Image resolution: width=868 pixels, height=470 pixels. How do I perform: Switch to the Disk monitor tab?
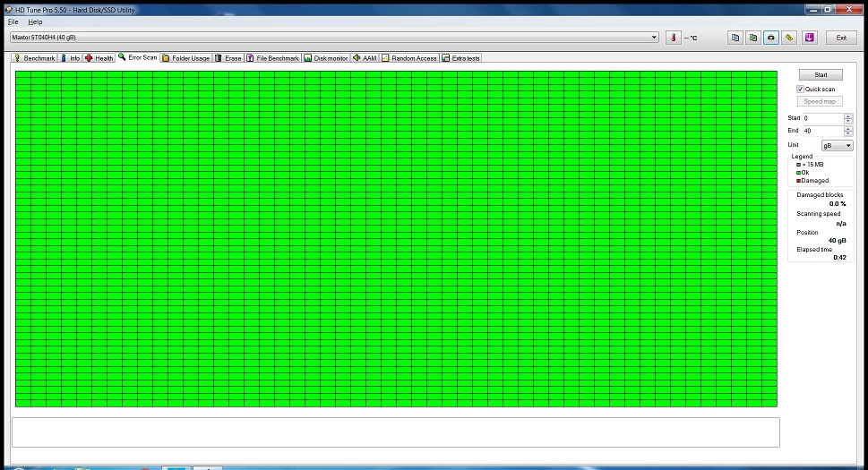click(x=326, y=58)
